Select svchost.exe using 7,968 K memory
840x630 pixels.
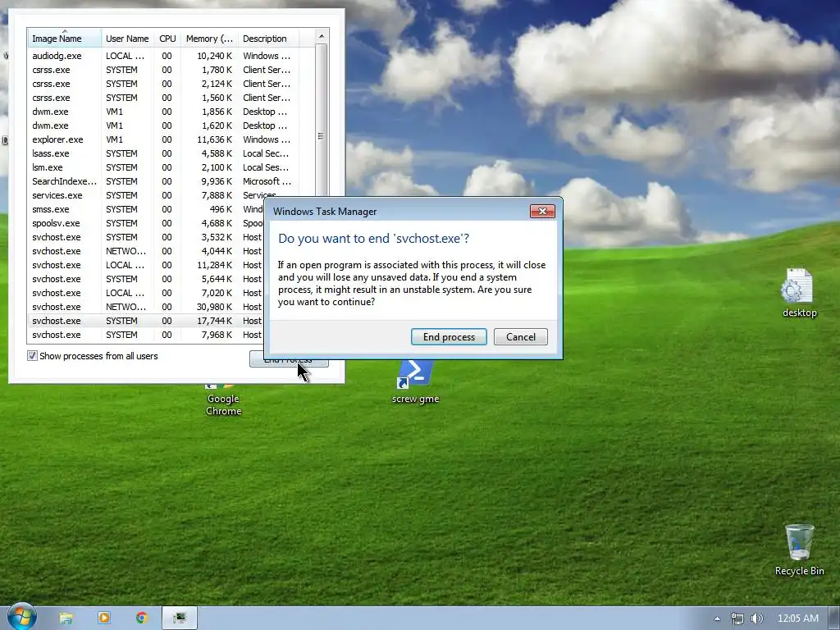click(146, 335)
